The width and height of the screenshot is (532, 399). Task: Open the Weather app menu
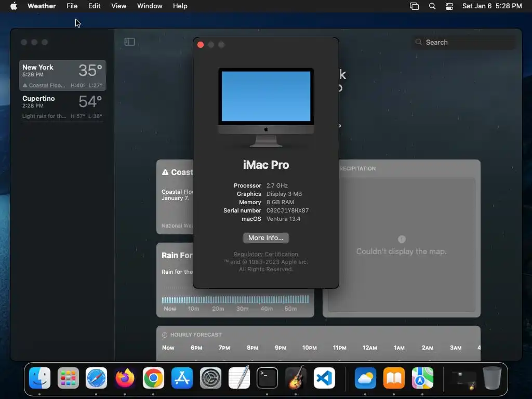click(42, 6)
